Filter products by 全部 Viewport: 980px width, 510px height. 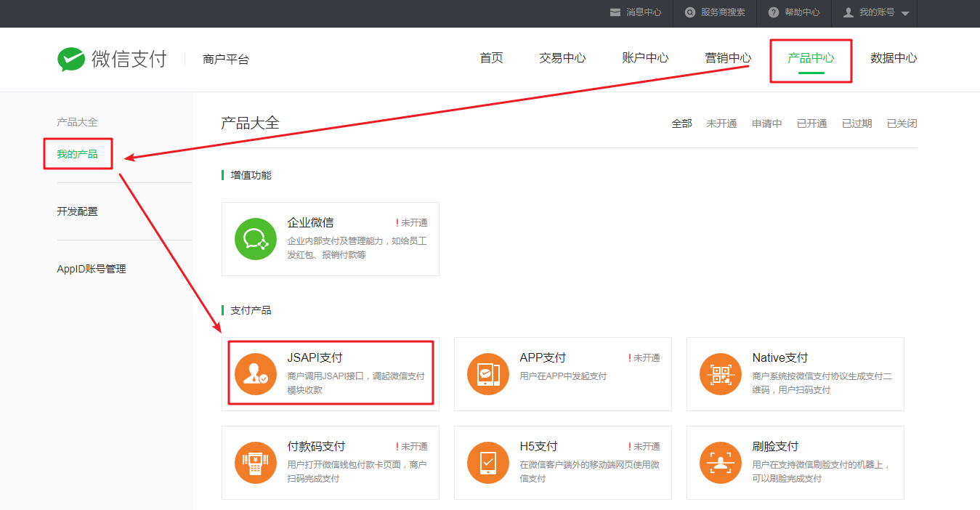pos(681,124)
